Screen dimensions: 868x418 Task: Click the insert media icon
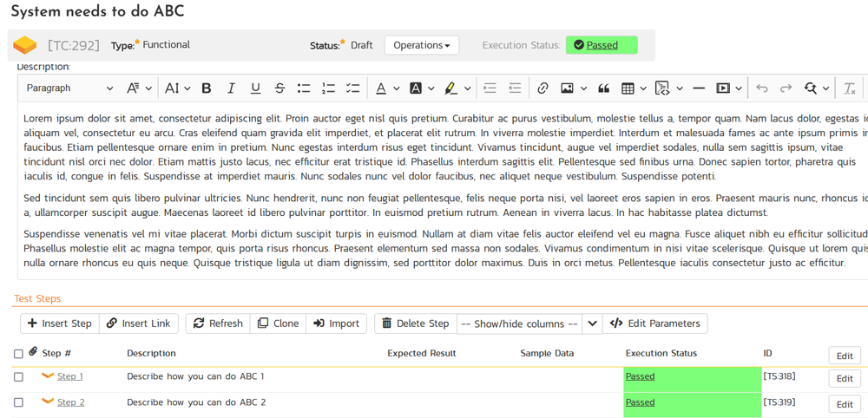point(723,88)
